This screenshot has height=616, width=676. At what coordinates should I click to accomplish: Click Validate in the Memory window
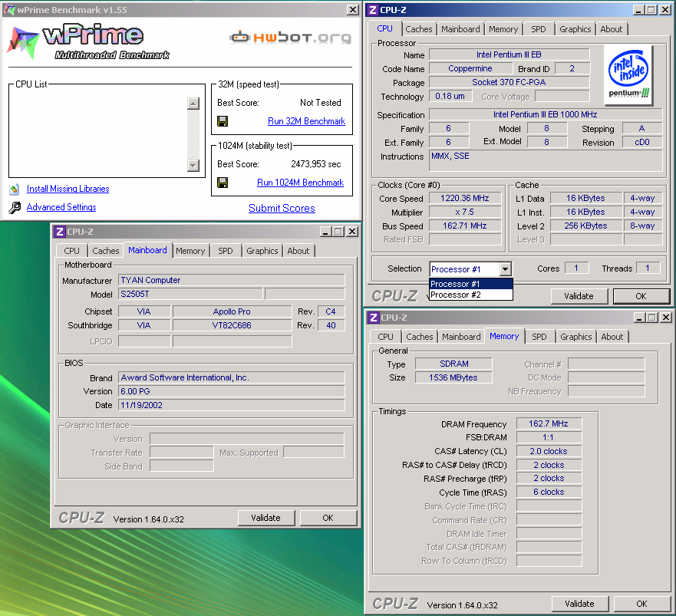coord(580,604)
